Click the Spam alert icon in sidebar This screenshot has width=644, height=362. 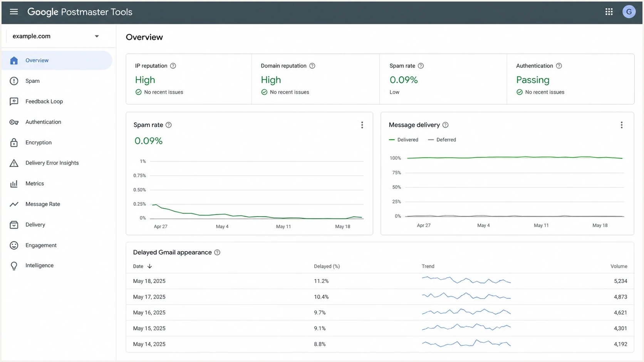14,81
